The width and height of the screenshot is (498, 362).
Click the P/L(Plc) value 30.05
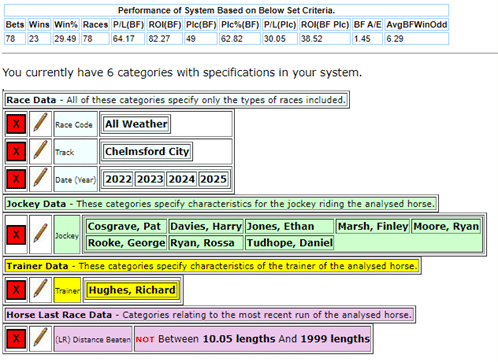click(x=280, y=39)
